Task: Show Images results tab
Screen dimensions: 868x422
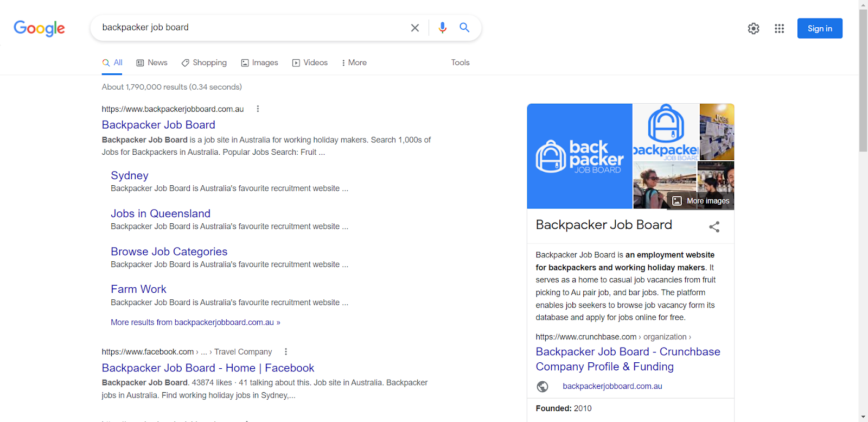Action: [x=259, y=62]
